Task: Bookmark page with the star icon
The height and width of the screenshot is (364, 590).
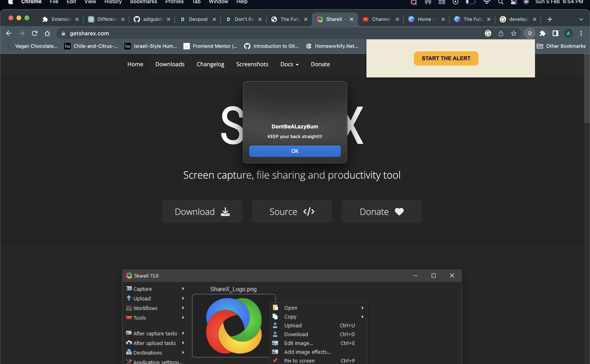Action: click(x=514, y=33)
